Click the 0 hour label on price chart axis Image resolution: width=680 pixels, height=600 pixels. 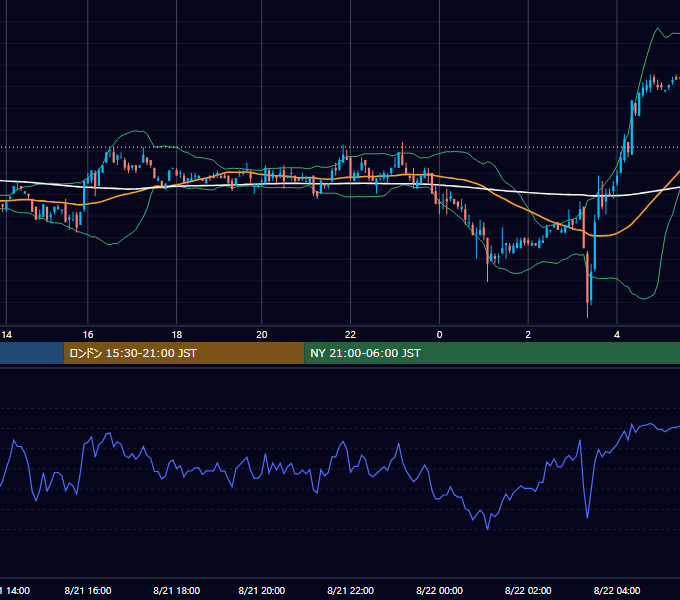tap(439, 335)
